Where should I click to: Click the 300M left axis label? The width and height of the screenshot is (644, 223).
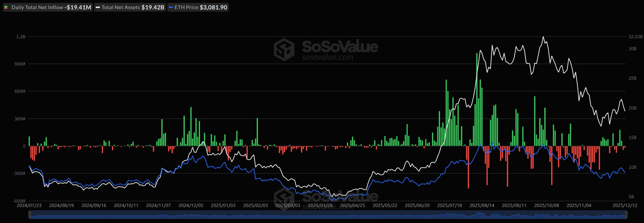20,119
